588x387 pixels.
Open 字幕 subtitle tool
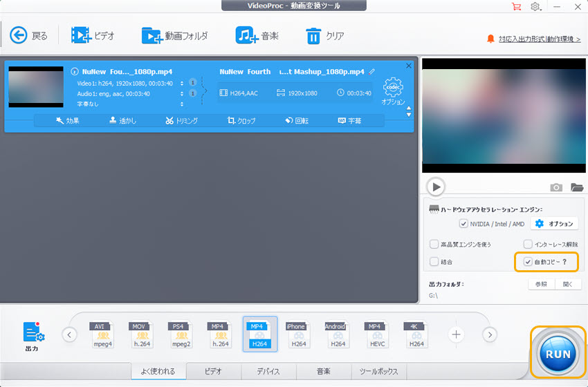point(349,121)
